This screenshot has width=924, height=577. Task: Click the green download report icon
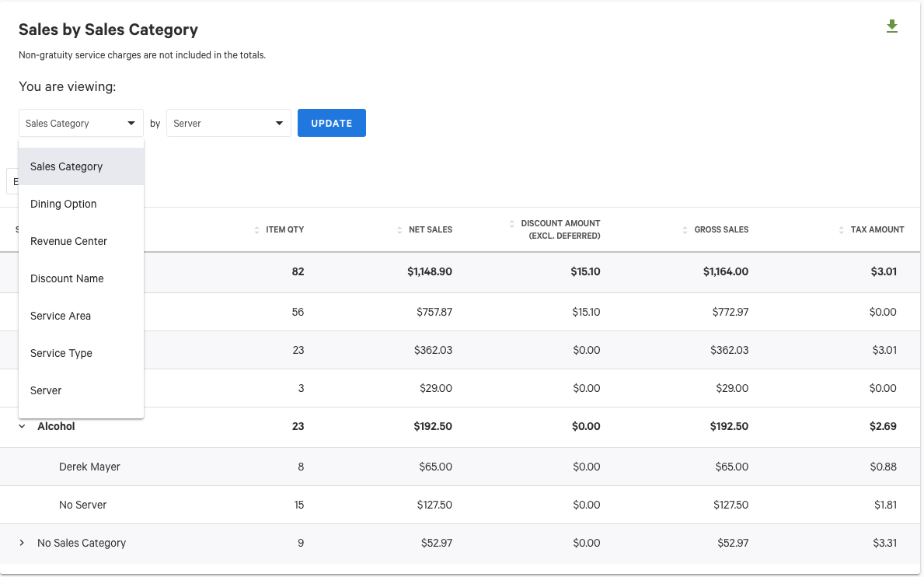click(x=891, y=26)
